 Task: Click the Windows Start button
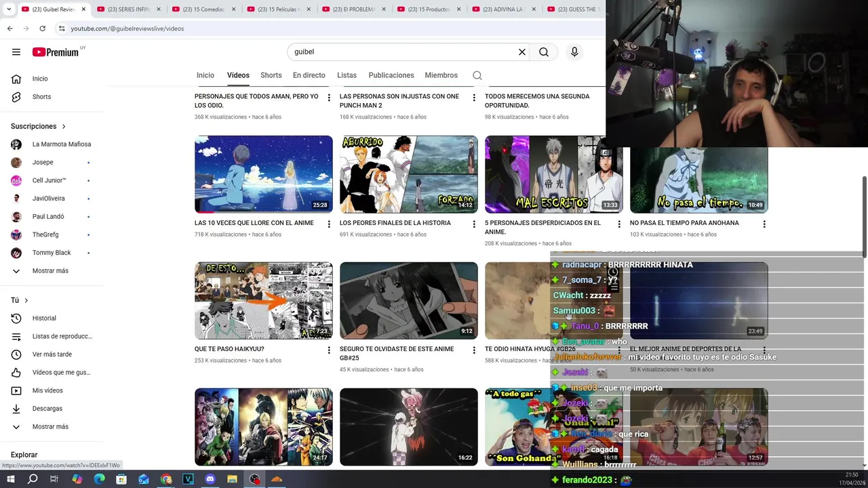[10, 479]
